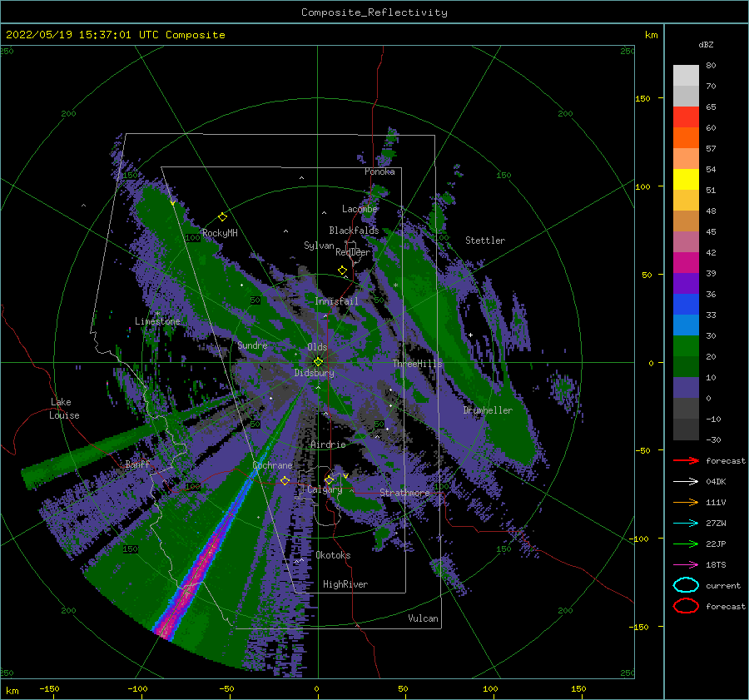Screen dimensions: 749x700
Task: Select the magenta 39-42 dBZ swatch
Action: 686,263
